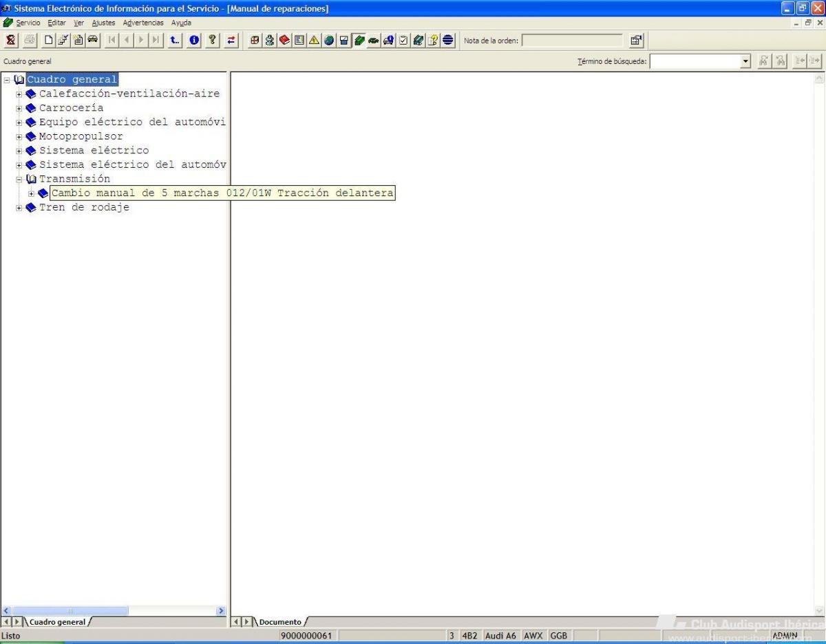826x644 pixels.
Task: Click the blue information circle icon
Action: [194, 40]
